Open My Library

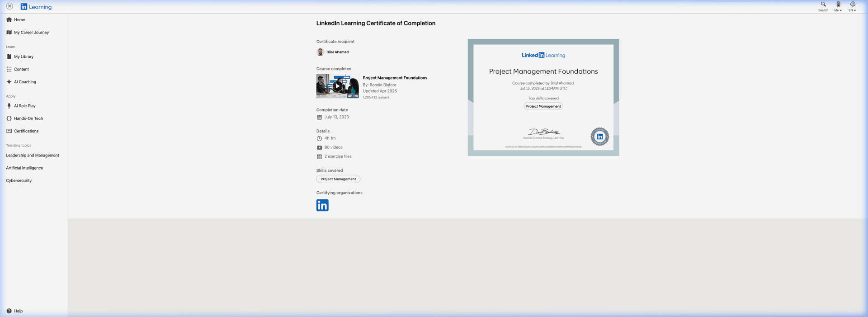coord(24,57)
